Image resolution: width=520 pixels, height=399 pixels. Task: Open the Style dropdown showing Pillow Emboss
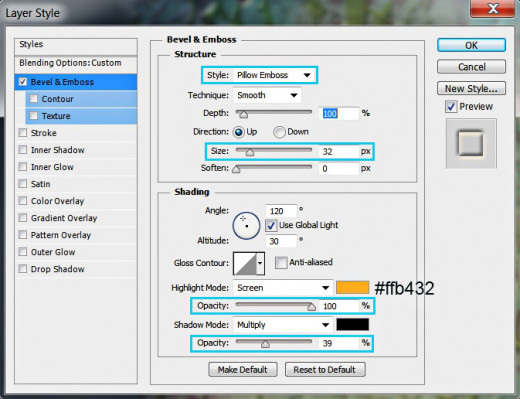tap(274, 75)
